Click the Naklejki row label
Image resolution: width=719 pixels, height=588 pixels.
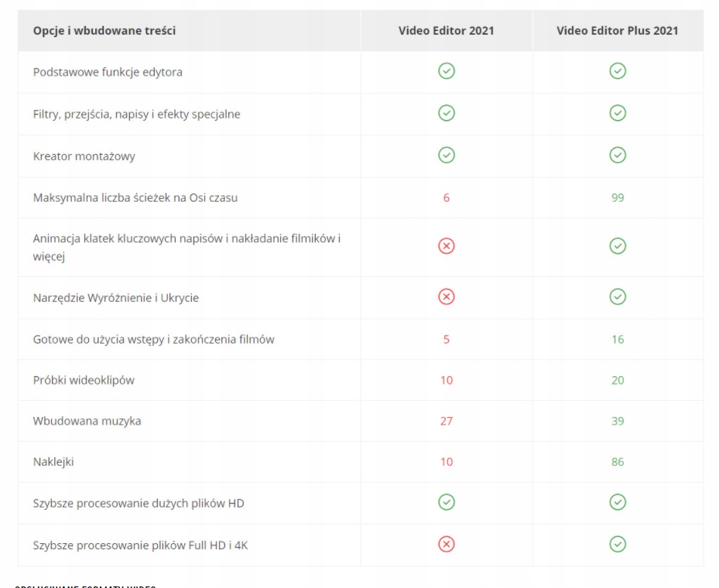click(x=53, y=462)
